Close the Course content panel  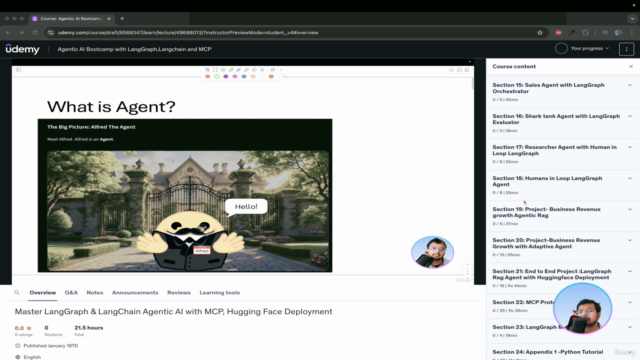click(631, 67)
